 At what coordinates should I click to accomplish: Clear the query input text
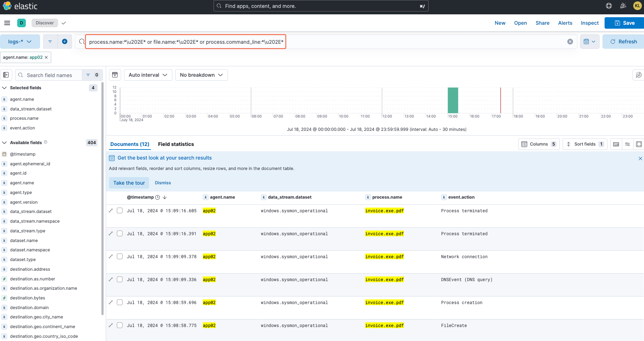570,42
